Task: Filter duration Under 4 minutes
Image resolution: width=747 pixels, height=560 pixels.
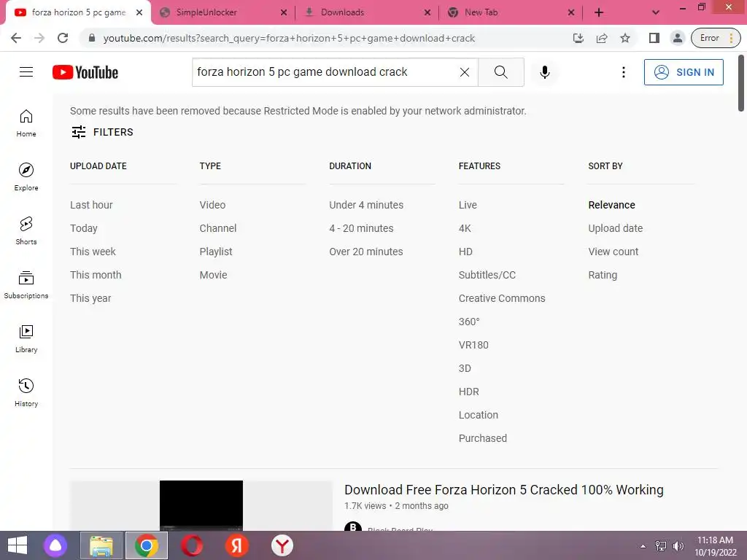Action: pos(366,205)
